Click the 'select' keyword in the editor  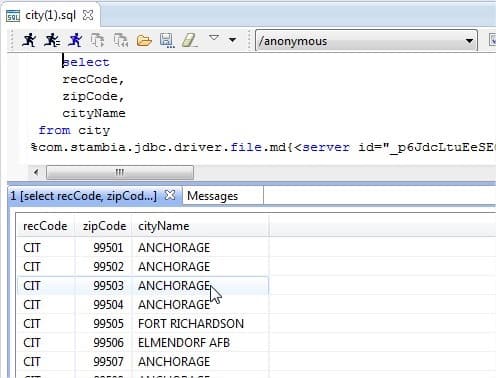(x=86, y=62)
